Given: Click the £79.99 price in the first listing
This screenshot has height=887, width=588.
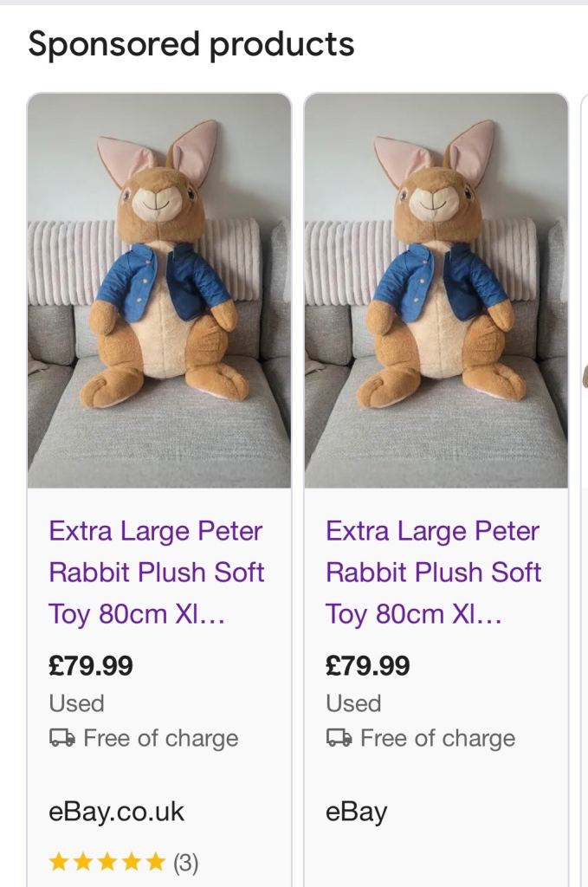Looking at the screenshot, I should click(91, 666).
